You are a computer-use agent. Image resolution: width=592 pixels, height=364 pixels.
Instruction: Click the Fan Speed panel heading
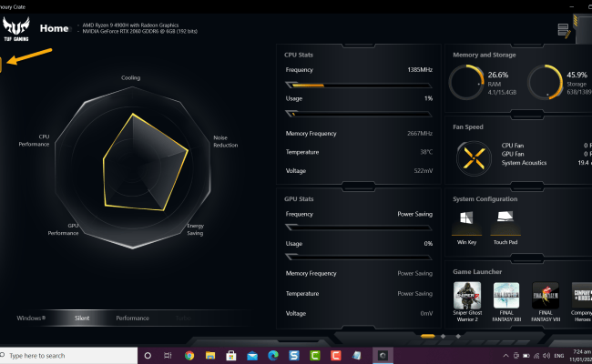point(468,126)
